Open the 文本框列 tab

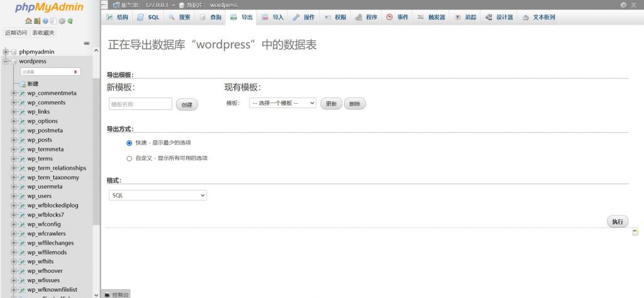(538, 17)
